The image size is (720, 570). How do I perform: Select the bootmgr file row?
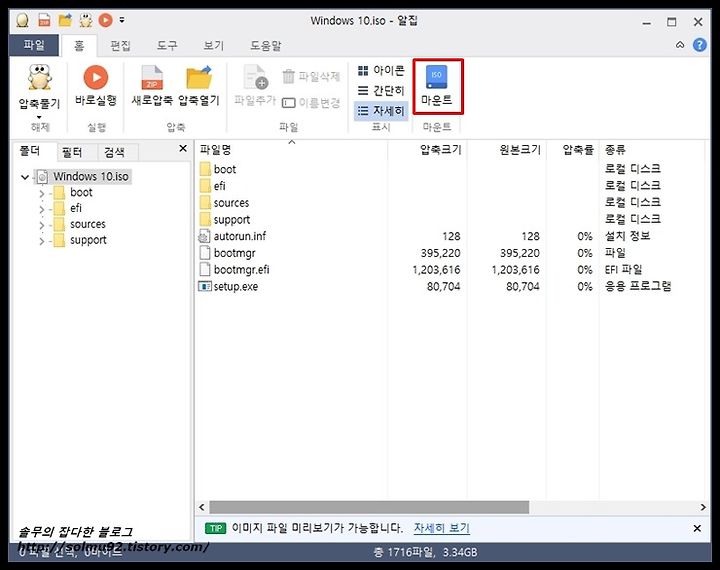[x=450, y=253]
